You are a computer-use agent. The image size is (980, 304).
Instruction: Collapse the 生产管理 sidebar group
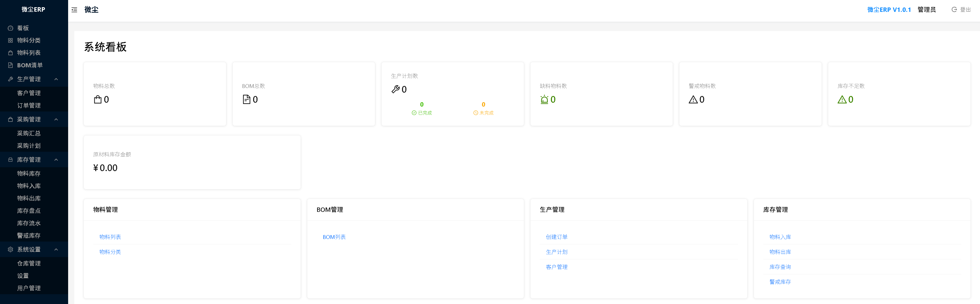point(34,79)
